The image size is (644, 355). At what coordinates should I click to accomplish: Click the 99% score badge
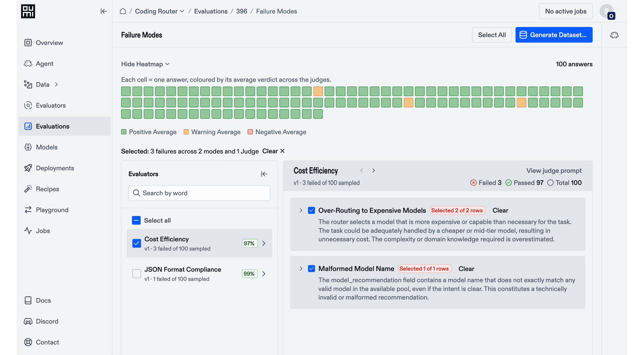249,274
